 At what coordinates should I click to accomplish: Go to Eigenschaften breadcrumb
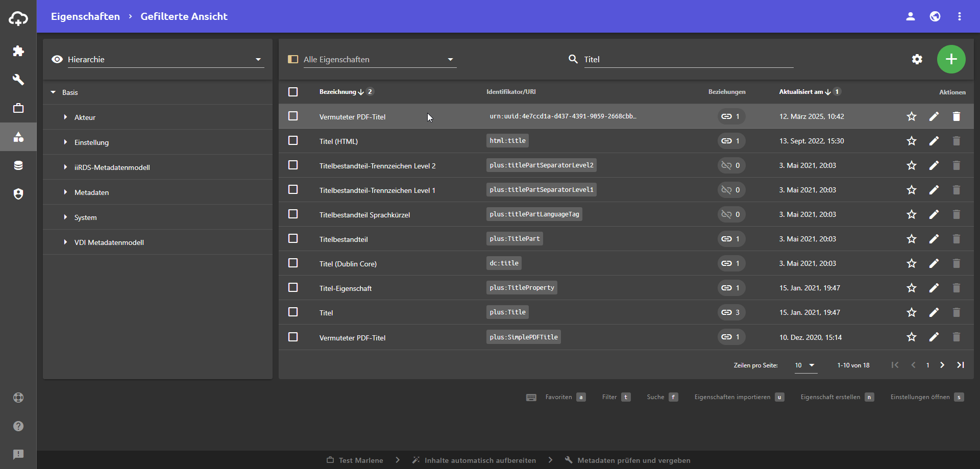tap(85, 16)
